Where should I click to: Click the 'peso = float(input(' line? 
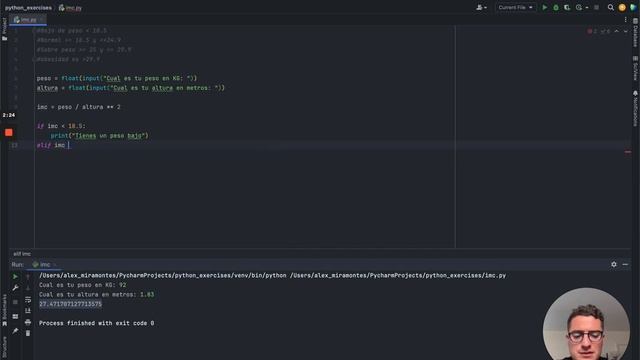(117, 78)
